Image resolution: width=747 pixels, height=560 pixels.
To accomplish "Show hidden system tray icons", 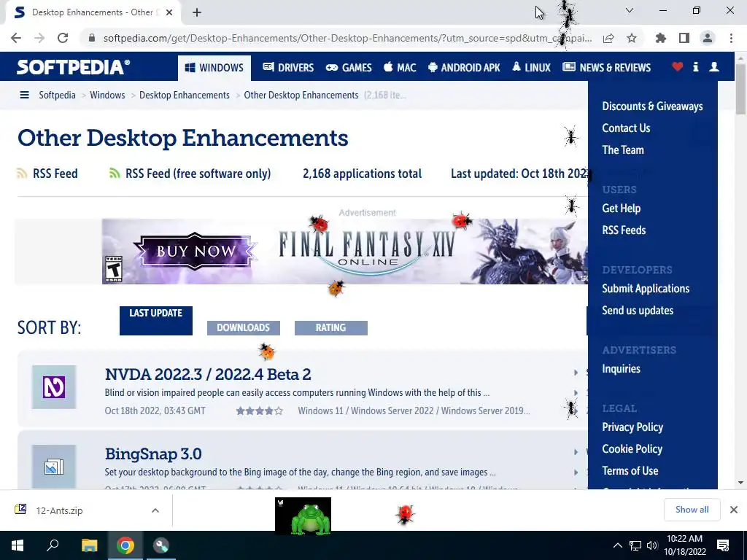I will 617,545.
